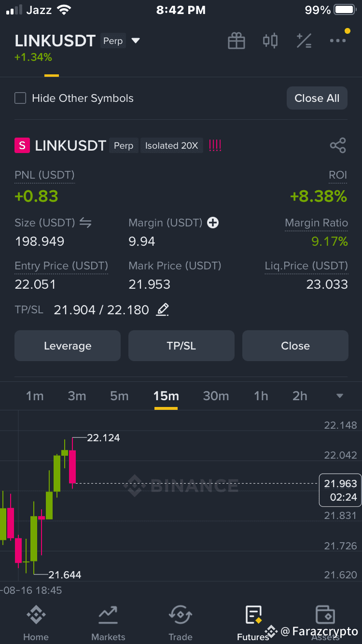Tap the red ADL bars indicator

(x=215, y=145)
